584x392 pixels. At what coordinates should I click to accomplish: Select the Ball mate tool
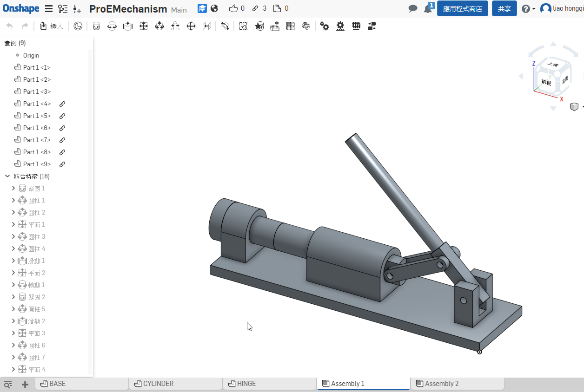click(x=191, y=26)
